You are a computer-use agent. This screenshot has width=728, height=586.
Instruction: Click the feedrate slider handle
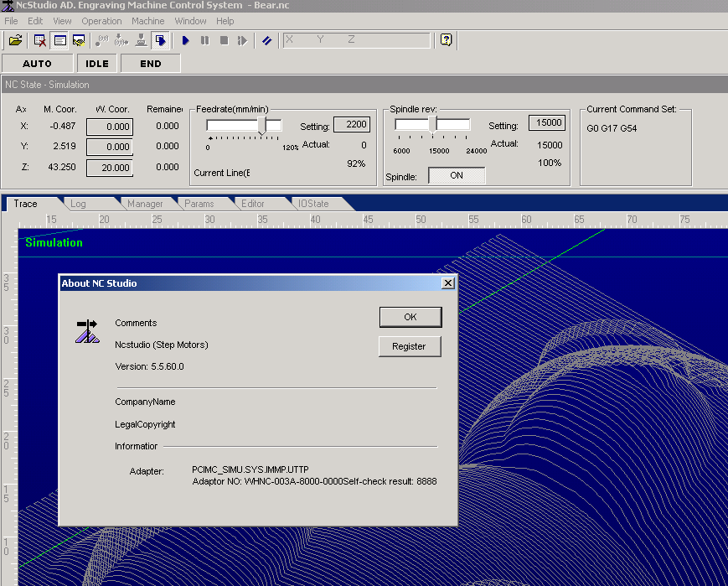click(x=262, y=126)
